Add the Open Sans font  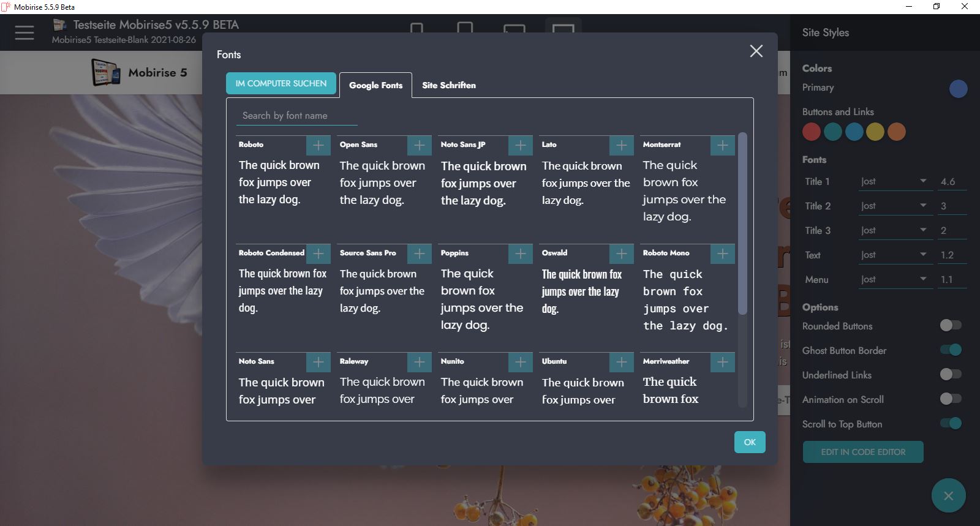[419, 145]
